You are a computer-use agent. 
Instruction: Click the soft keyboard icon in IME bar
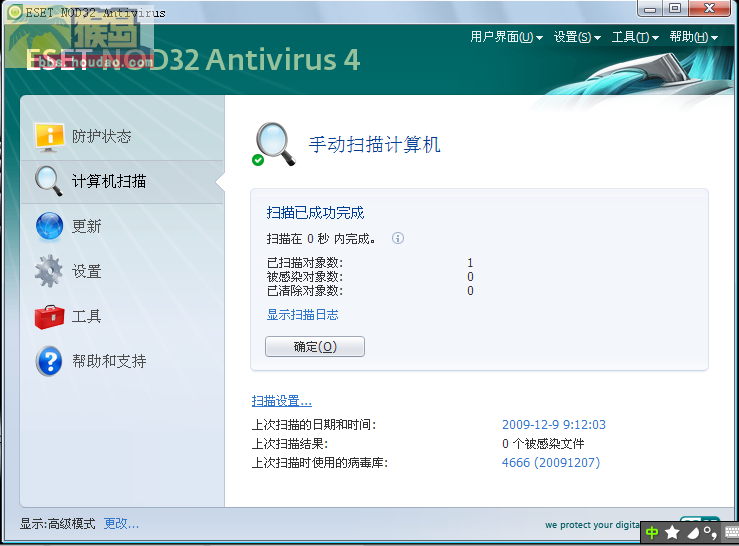(731, 533)
